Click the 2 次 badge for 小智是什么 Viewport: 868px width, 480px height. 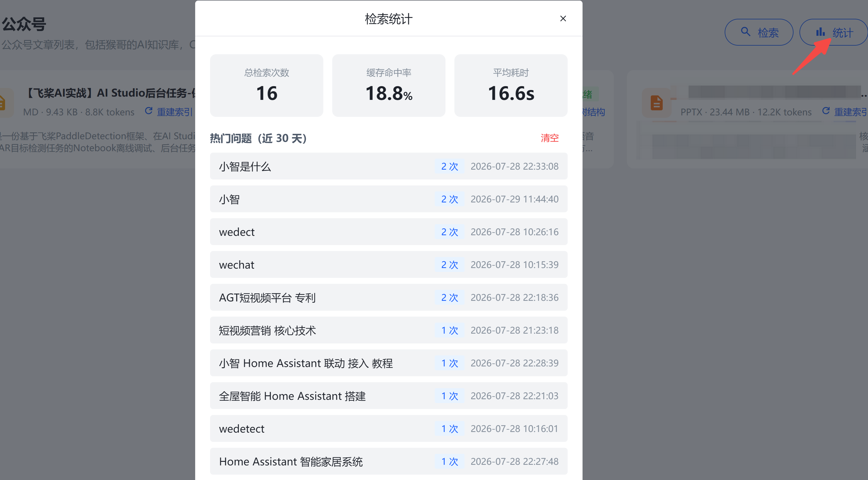450,166
